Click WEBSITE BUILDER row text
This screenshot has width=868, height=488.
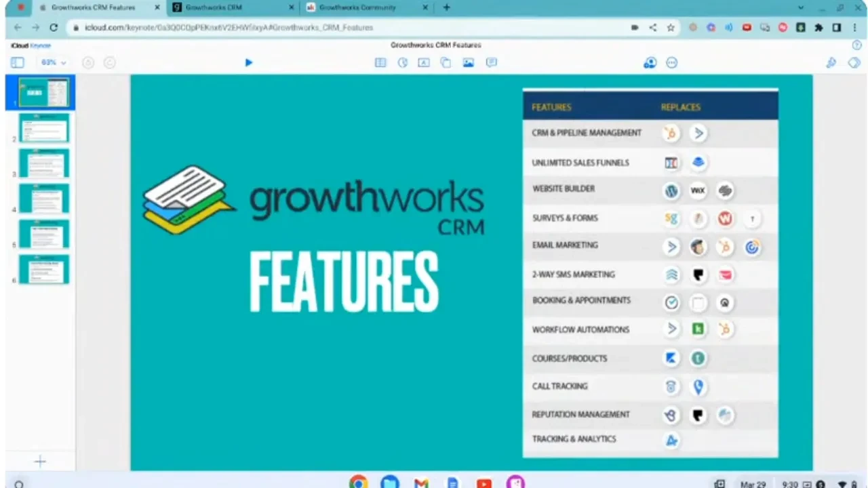click(x=564, y=188)
